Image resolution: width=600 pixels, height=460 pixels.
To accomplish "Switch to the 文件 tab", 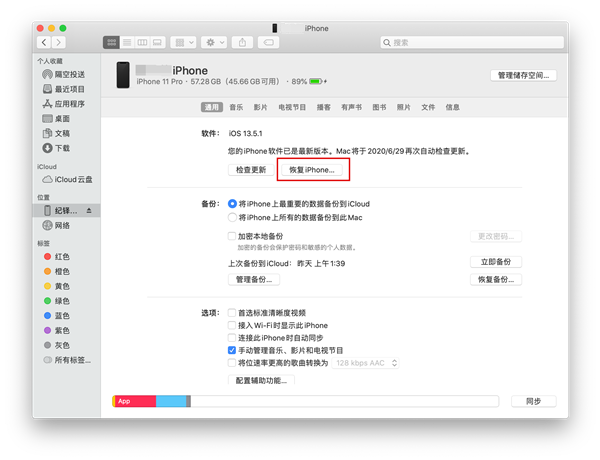I will point(428,107).
